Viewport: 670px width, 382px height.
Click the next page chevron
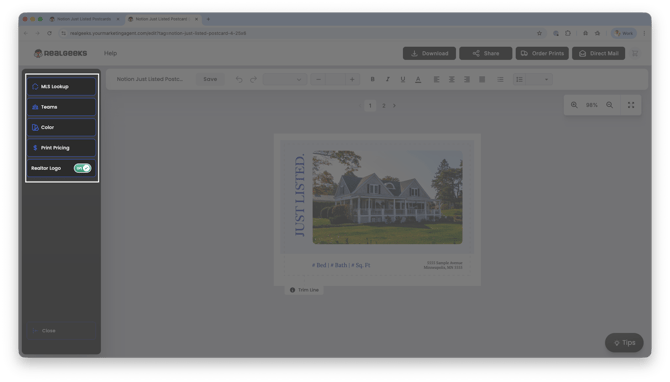[394, 106]
